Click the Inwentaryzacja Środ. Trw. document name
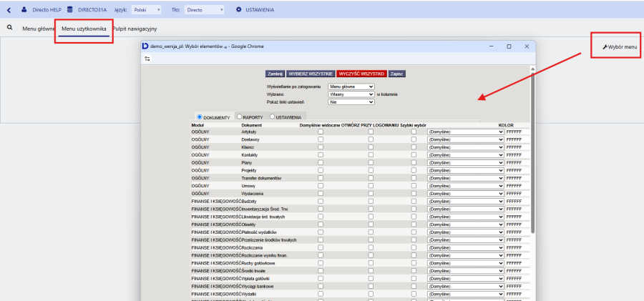 coord(265,209)
